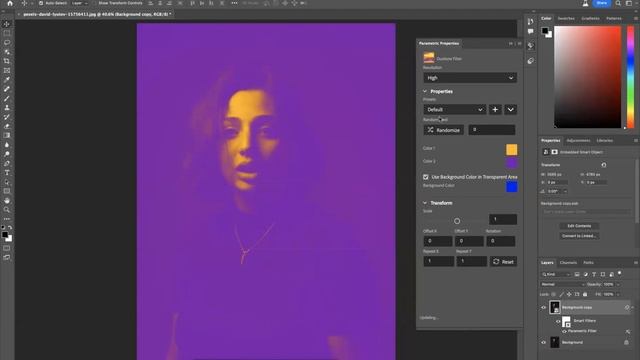Click the Share button

point(602,3)
